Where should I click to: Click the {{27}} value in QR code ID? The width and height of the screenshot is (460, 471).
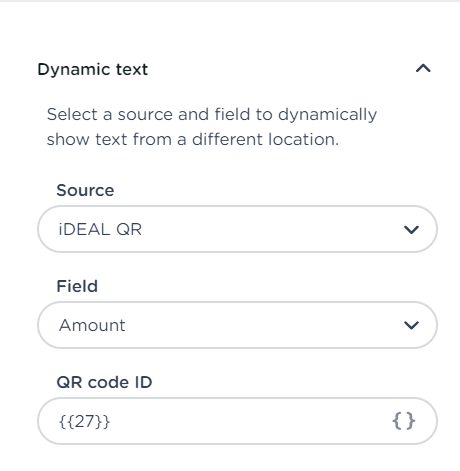click(84, 421)
